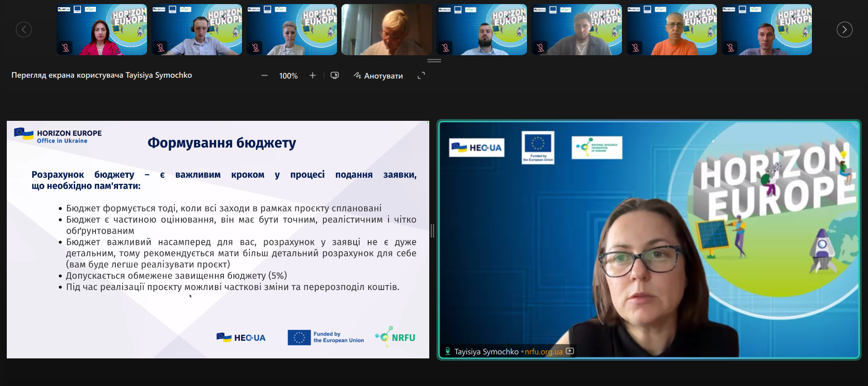This screenshot has height=386, width=868.
Task: Click the Tayisiya Symochko name label on video
Action: 486,352
